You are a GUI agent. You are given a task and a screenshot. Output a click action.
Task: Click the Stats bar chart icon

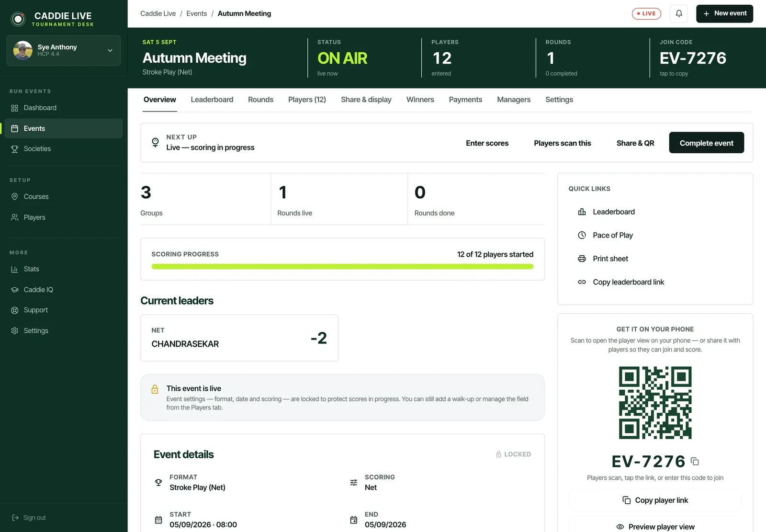(15, 269)
